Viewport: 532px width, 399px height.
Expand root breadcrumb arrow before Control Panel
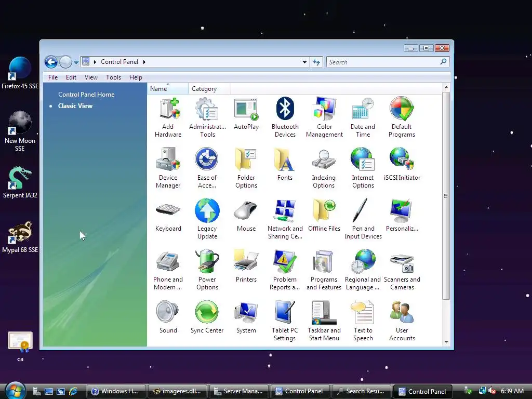click(x=95, y=62)
